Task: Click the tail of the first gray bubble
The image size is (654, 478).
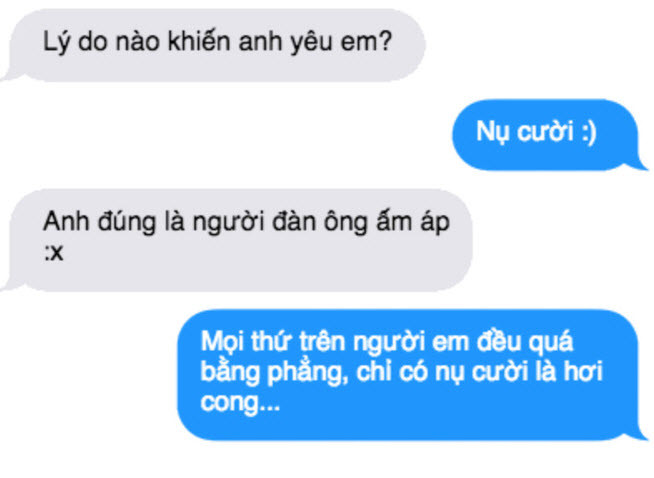Action: (x=9, y=74)
